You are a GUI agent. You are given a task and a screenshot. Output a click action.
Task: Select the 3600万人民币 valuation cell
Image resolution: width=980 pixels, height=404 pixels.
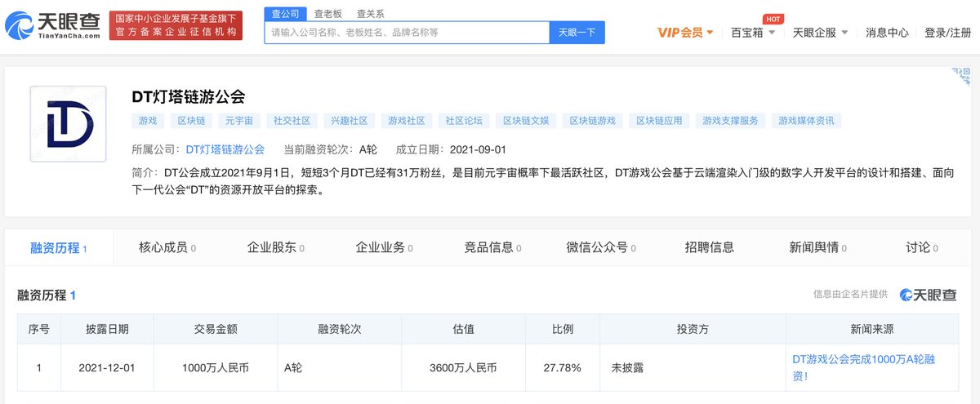click(464, 368)
